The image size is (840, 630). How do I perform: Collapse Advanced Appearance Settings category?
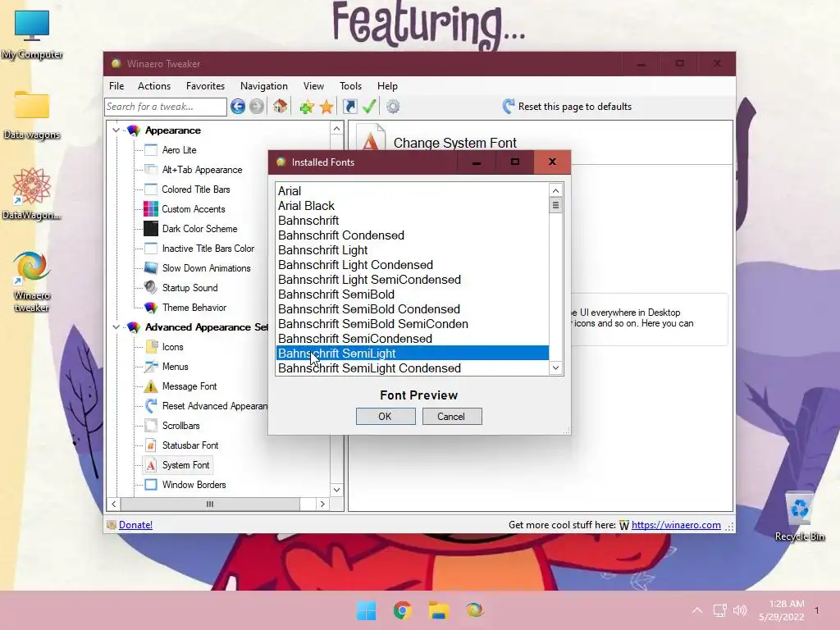tap(116, 326)
